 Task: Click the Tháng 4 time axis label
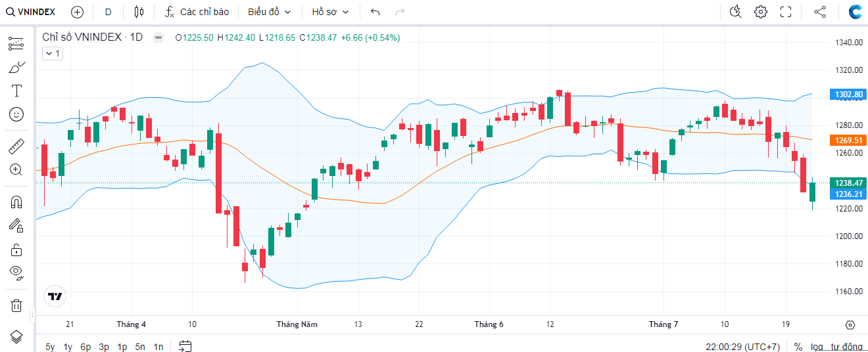pos(131,324)
